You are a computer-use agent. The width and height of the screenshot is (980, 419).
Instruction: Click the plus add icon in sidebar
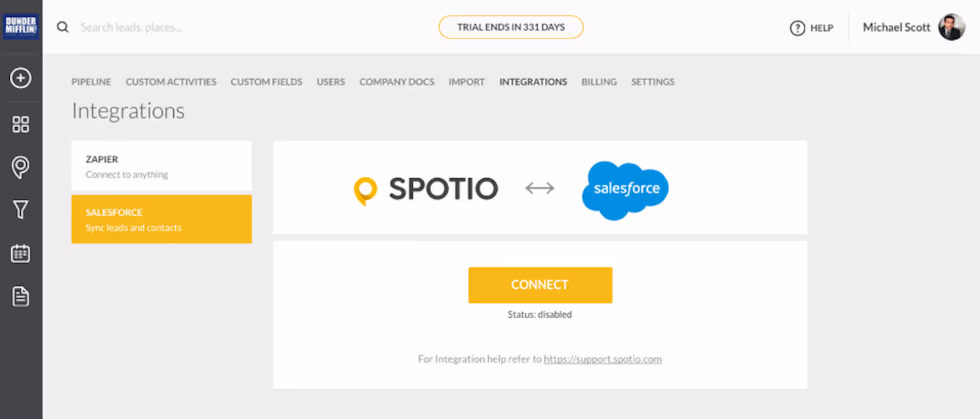click(21, 78)
